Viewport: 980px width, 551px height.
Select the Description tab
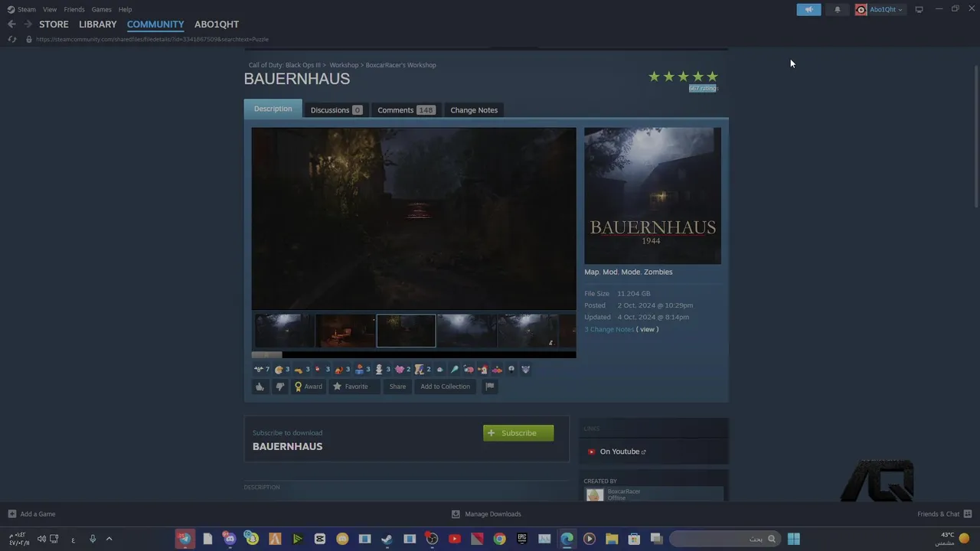[x=273, y=109]
